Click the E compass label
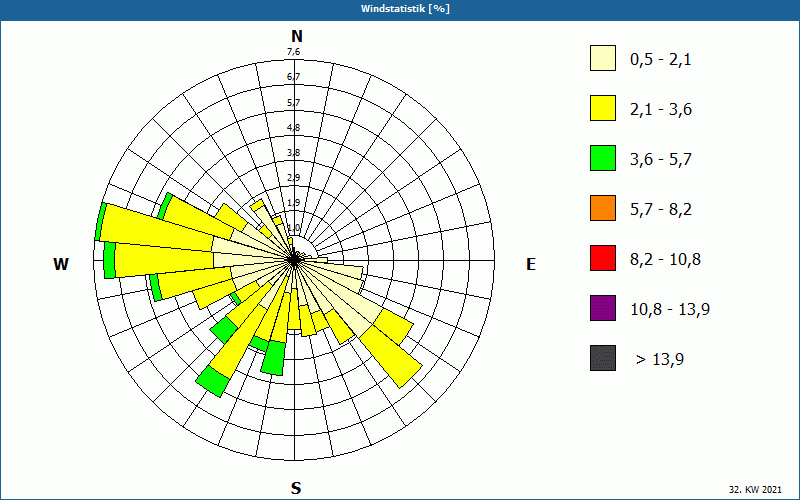The height and width of the screenshot is (500, 800). tap(531, 264)
